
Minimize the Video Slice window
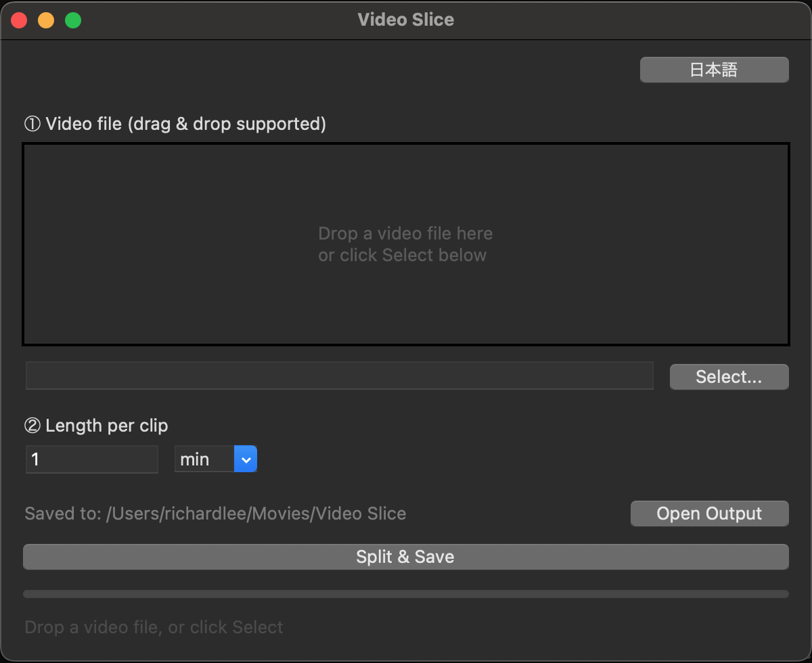(x=46, y=20)
